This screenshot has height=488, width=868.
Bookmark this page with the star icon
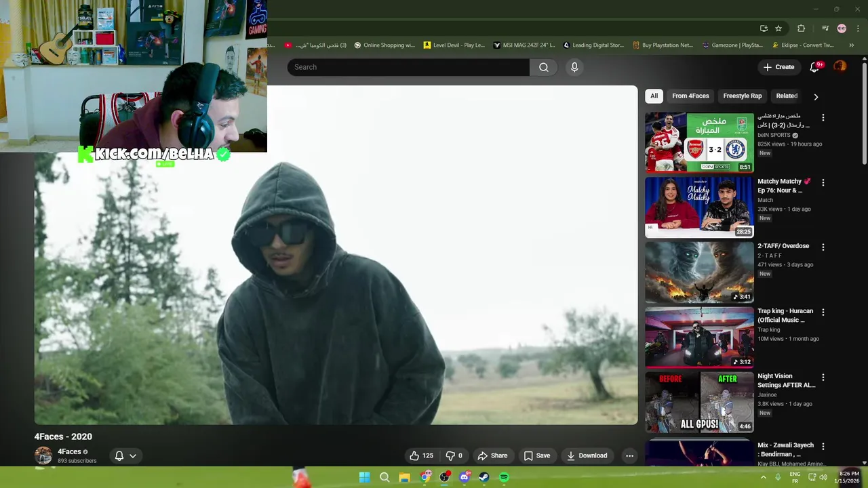click(x=778, y=28)
